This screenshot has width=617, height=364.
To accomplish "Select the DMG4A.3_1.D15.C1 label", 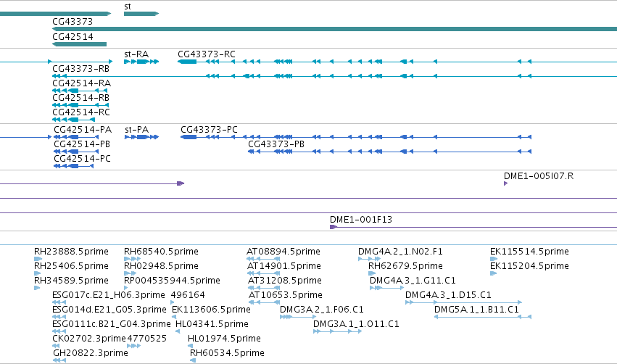I will tap(448, 295).
